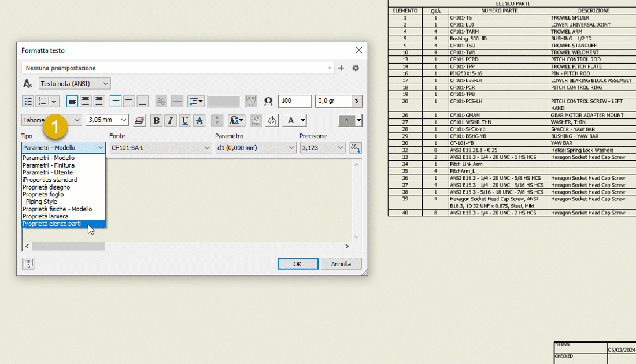This screenshot has width=636, height=364.
Task: Click the text area scroll-down arrow
Action: pos(357,237)
